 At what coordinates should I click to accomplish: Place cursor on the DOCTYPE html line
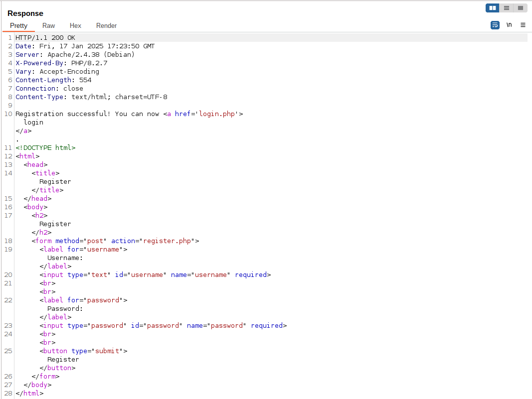pyautogui.click(x=45, y=148)
